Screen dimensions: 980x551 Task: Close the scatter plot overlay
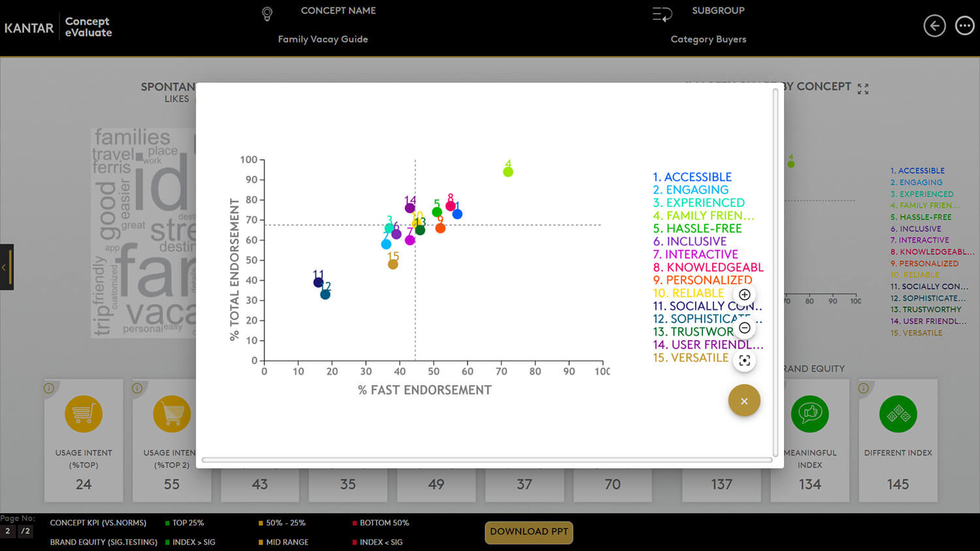point(744,400)
